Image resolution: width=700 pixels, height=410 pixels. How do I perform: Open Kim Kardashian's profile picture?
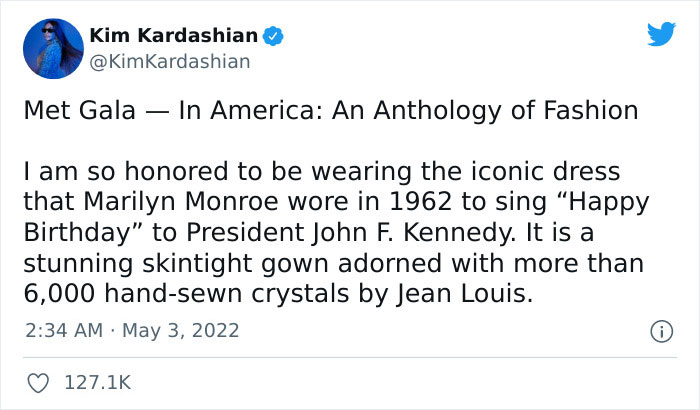51,46
